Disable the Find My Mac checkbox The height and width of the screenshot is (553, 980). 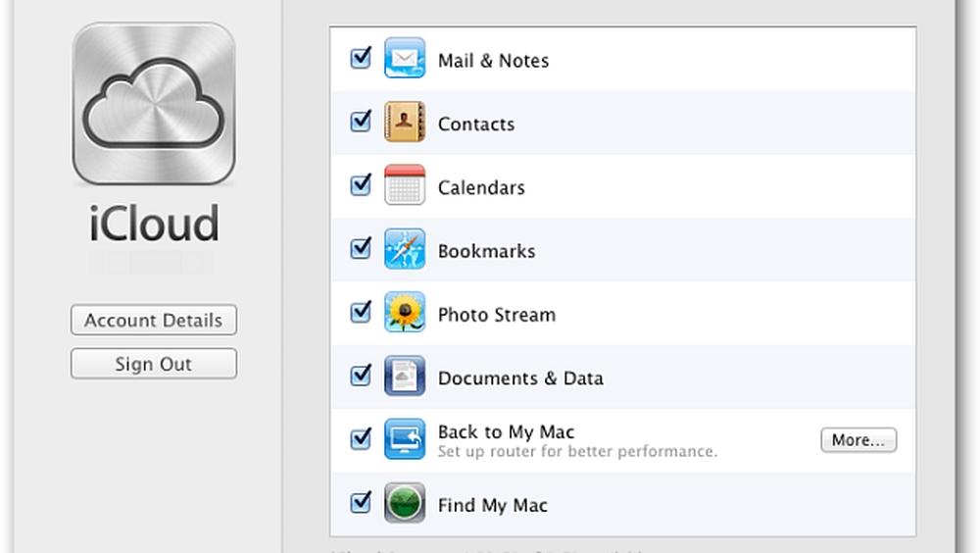coord(361,503)
